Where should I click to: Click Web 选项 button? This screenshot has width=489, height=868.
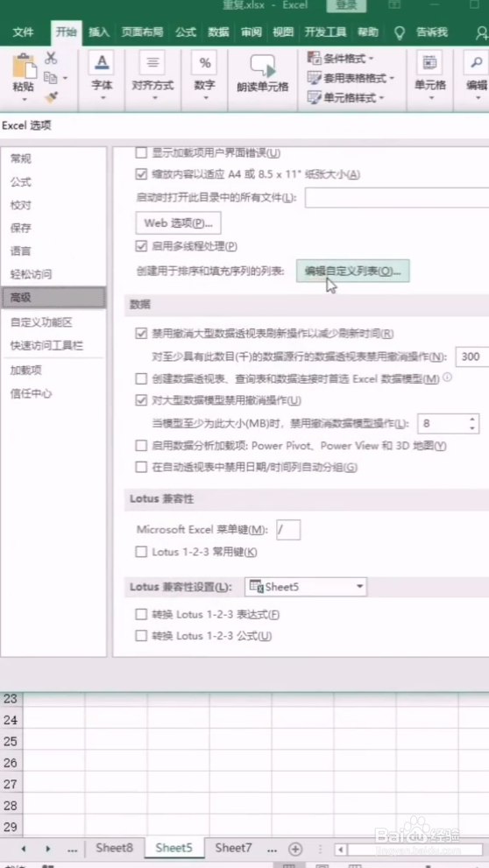178,223
